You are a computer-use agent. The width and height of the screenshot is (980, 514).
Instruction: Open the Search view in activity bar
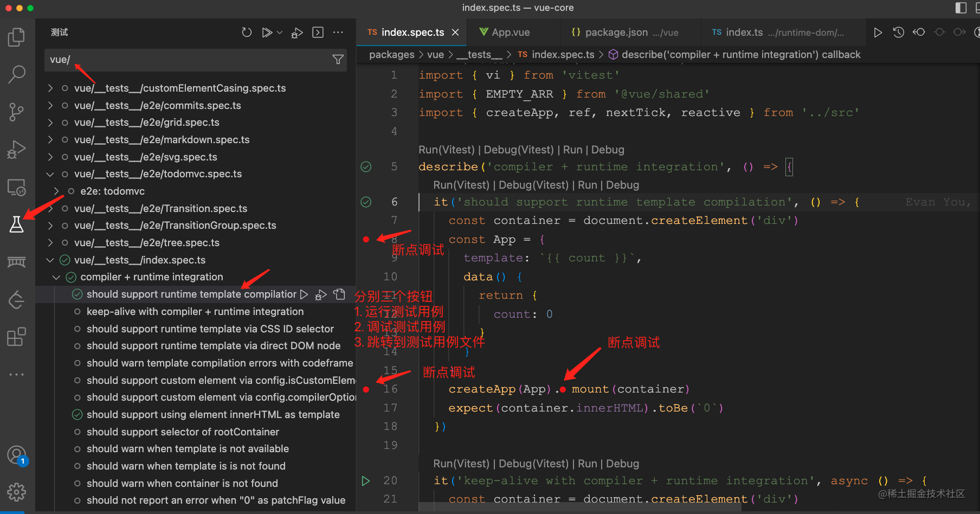[x=16, y=74]
